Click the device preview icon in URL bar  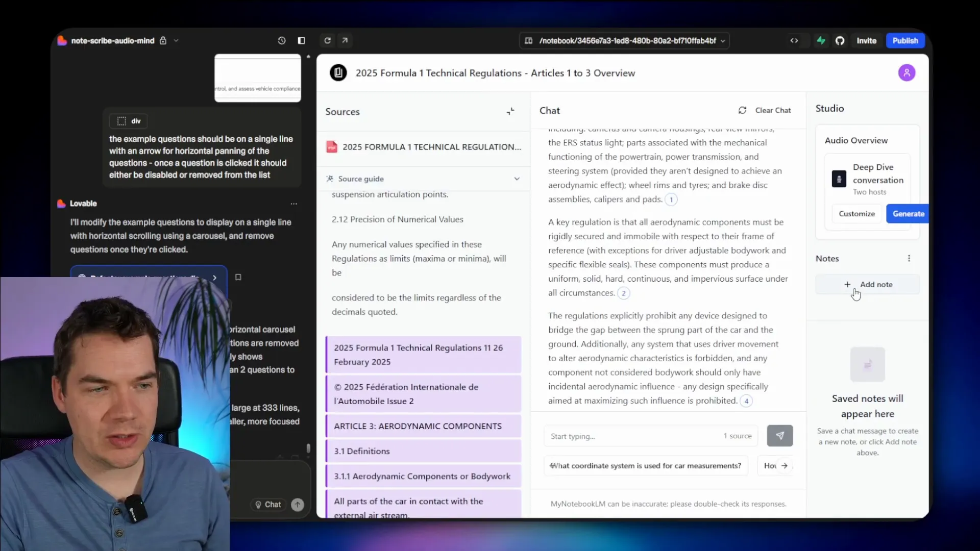coord(529,41)
